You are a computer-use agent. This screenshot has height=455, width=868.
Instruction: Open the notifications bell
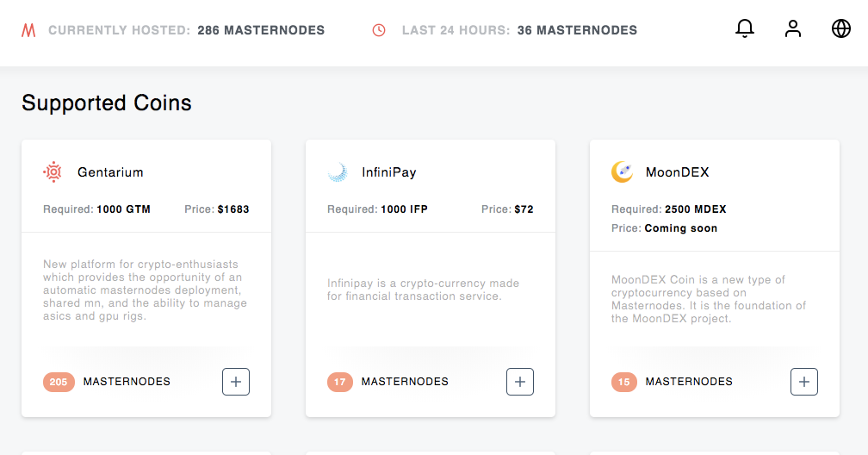coord(745,29)
